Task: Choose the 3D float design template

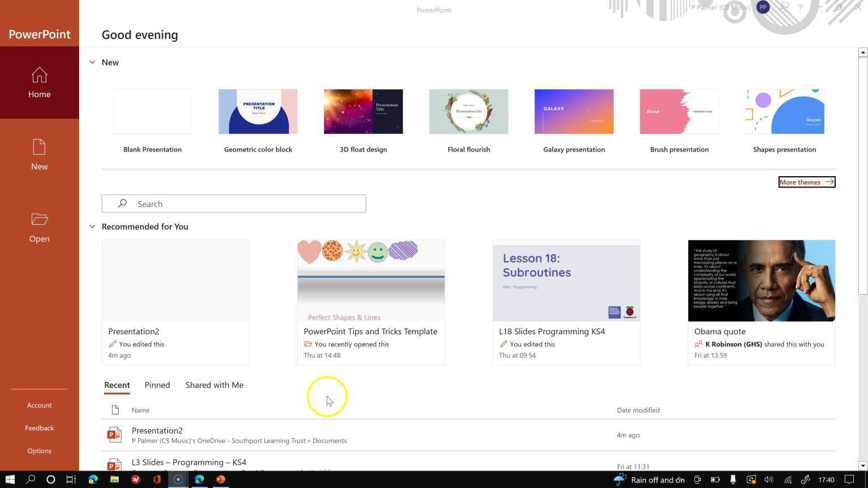Action: [363, 121]
